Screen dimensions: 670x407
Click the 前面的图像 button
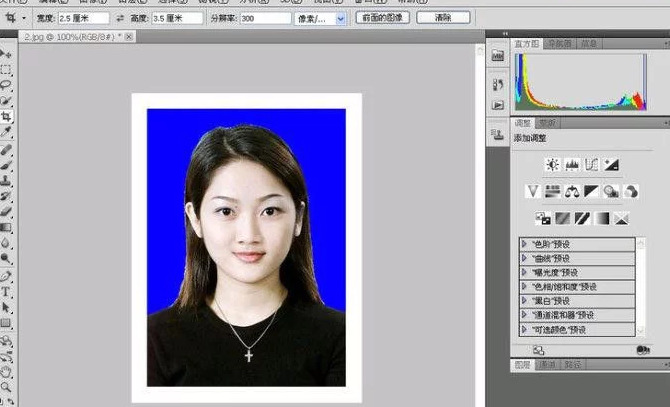click(x=382, y=18)
